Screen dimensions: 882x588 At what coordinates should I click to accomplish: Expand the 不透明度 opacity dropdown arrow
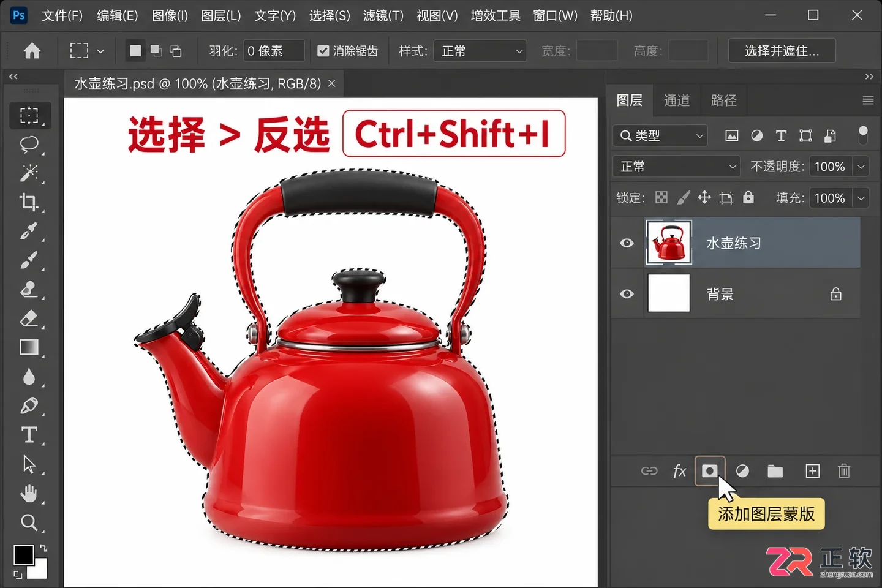pos(861,167)
